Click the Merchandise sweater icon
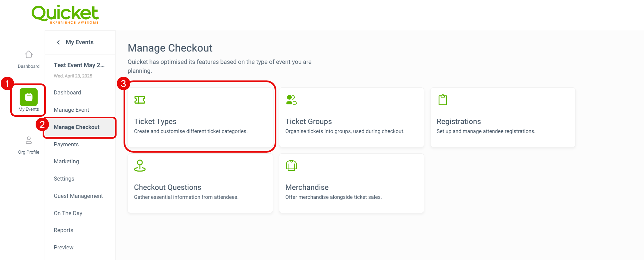Viewport: 644px width, 260px height. click(x=291, y=166)
